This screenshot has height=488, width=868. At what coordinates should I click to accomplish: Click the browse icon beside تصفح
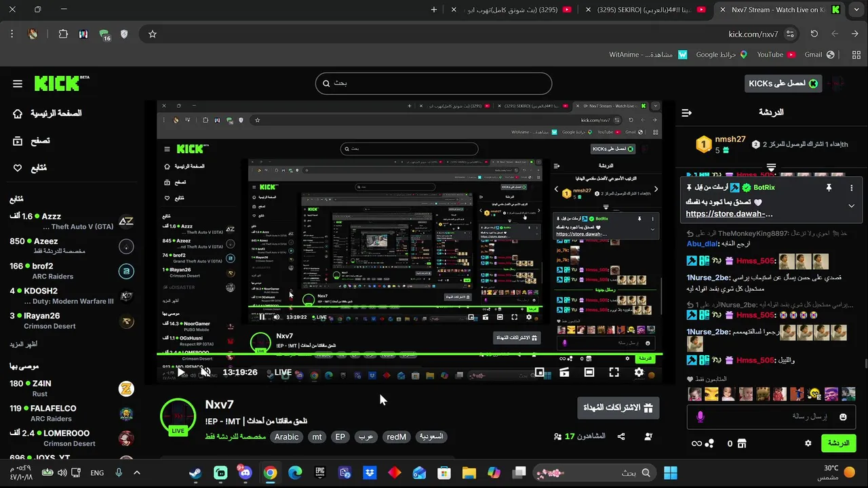(18, 141)
